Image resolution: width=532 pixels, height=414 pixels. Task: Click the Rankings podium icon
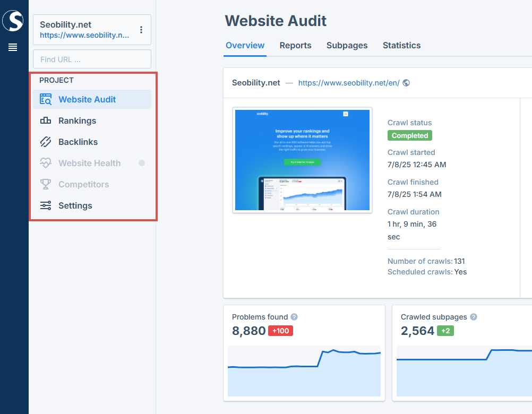pos(46,120)
